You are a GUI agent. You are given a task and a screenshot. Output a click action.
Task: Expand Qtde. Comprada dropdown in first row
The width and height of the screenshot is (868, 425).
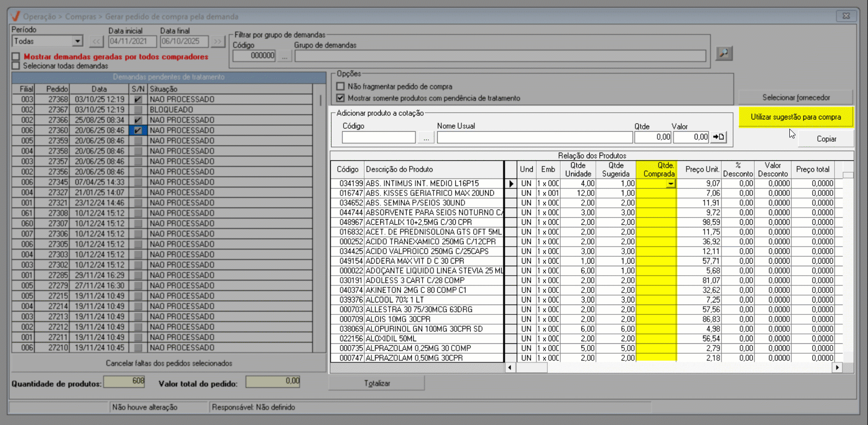[670, 184]
